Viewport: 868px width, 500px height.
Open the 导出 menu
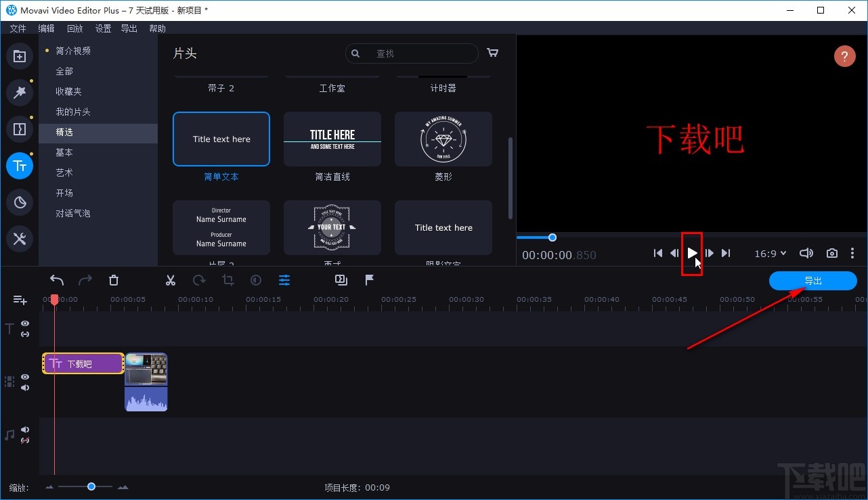pyautogui.click(x=129, y=28)
